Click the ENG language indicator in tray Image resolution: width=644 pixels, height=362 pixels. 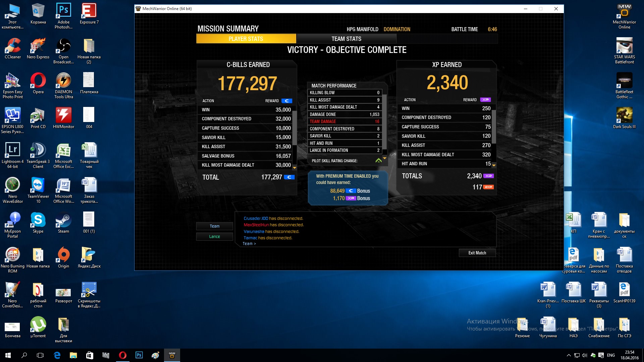tap(611, 355)
